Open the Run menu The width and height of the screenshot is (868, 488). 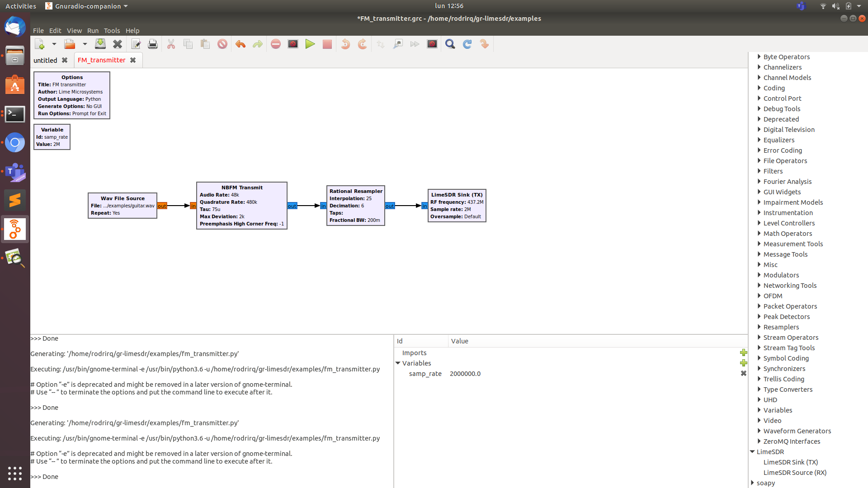click(x=93, y=30)
